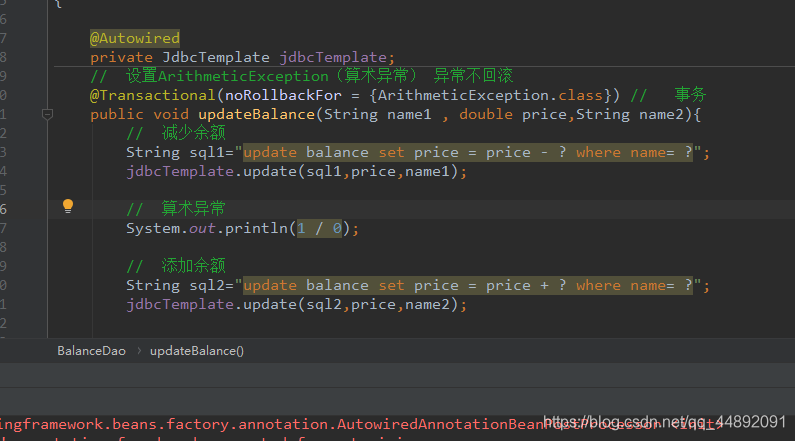Click the private JdbcTemplate field declaration

pos(242,57)
